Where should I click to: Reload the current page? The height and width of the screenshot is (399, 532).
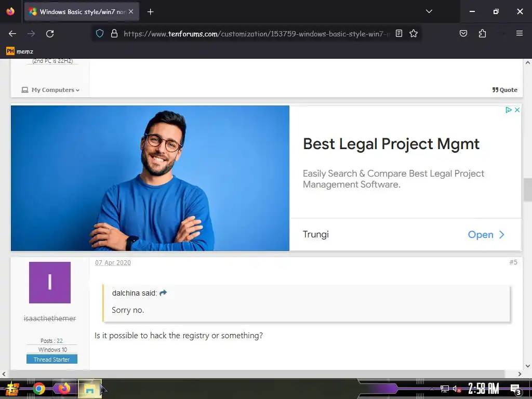point(50,34)
